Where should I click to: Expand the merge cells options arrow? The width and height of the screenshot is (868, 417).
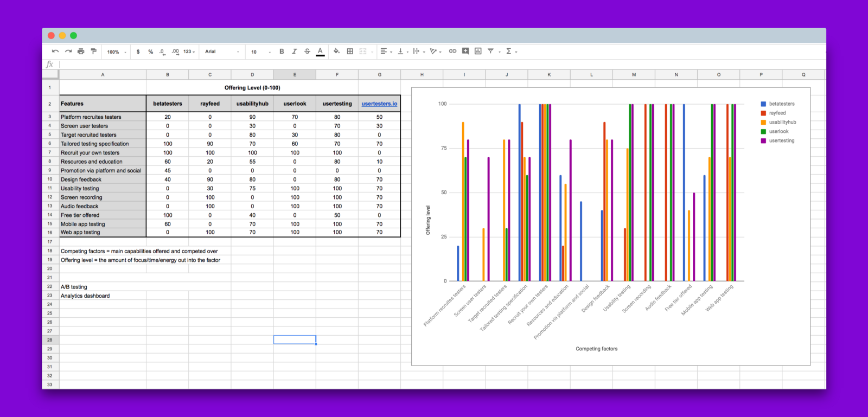coord(372,52)
